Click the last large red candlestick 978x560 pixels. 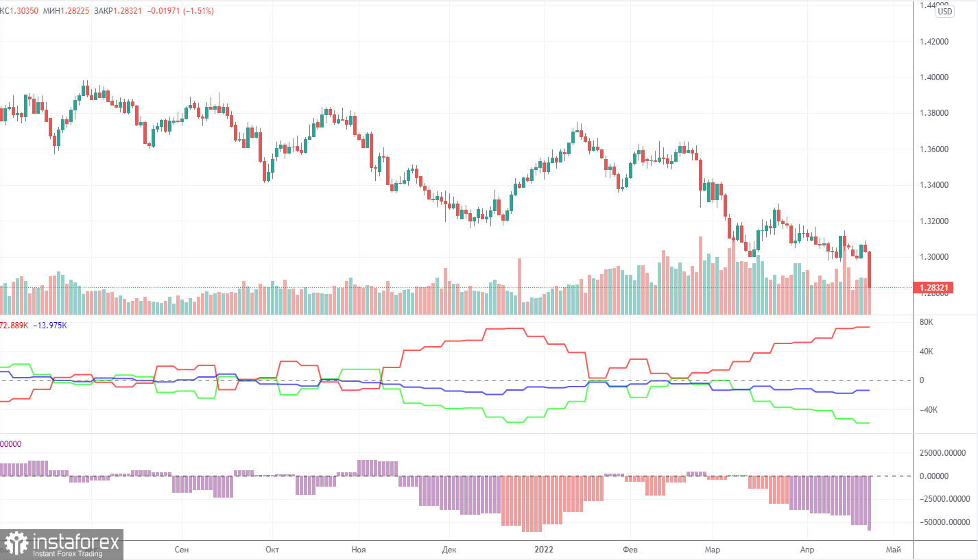[x=870, y=269]
